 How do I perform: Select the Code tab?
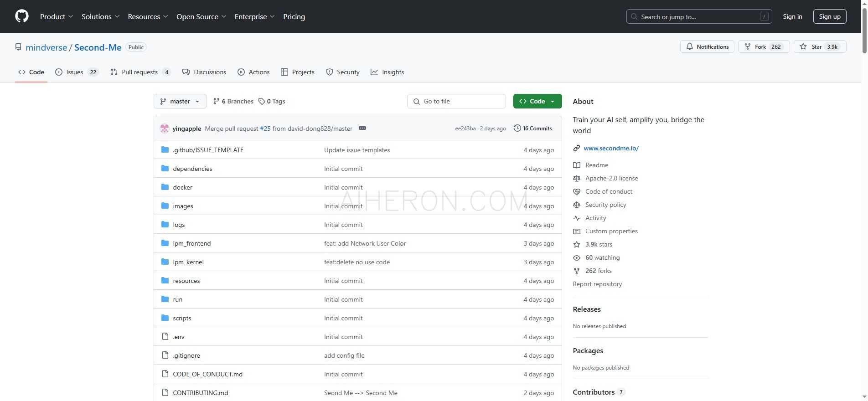point(31,72)
